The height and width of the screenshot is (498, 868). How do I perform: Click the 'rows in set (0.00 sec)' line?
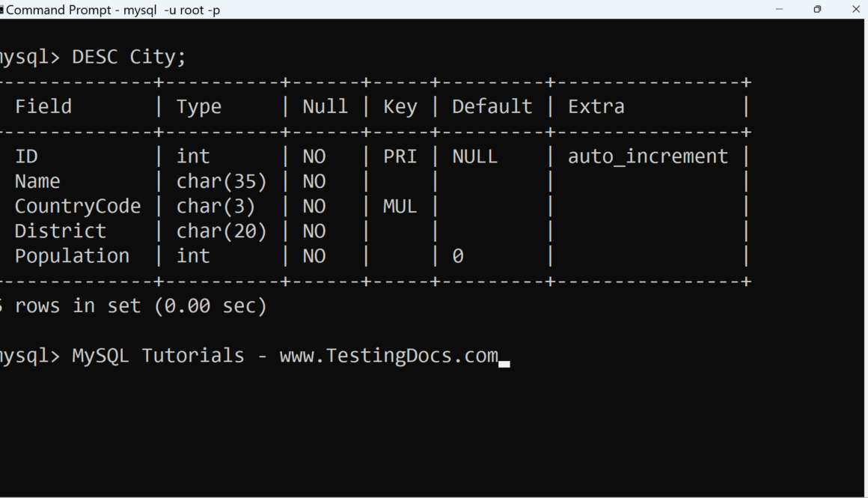tap(140, 306)
